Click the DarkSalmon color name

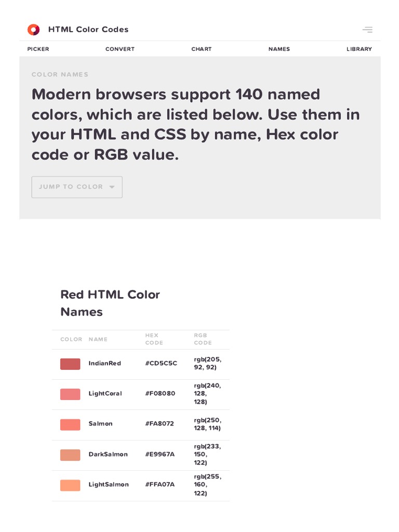coord(108,455)
